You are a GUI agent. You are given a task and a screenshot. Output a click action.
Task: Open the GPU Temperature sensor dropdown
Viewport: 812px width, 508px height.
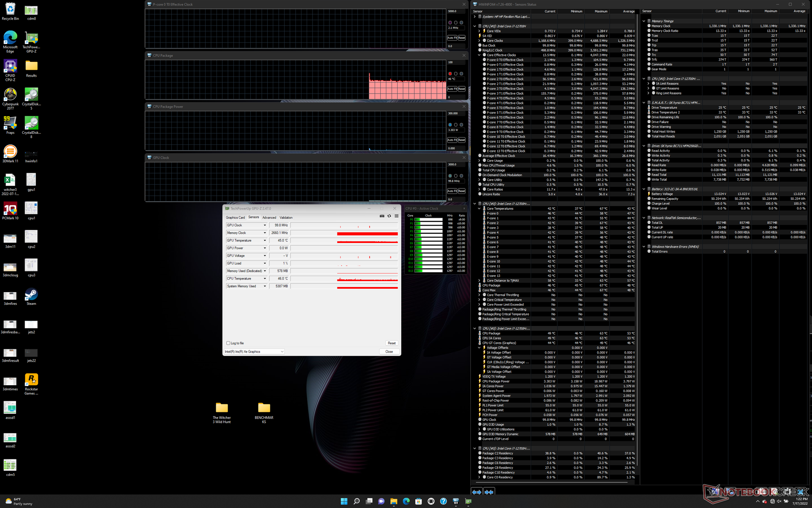click(x=265, y=240)
